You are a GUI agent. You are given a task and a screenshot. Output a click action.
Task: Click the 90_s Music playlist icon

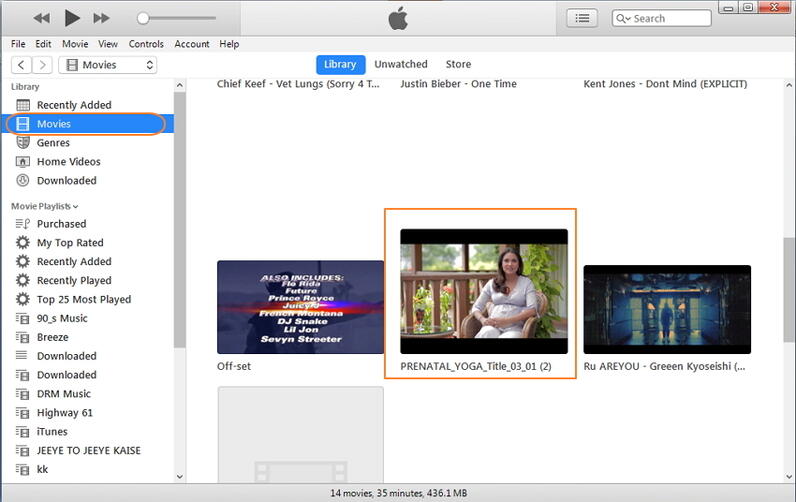click(23, 318)
